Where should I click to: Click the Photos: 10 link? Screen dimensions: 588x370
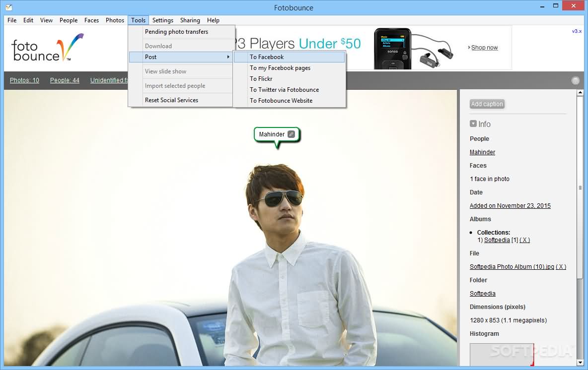point(24,80)
